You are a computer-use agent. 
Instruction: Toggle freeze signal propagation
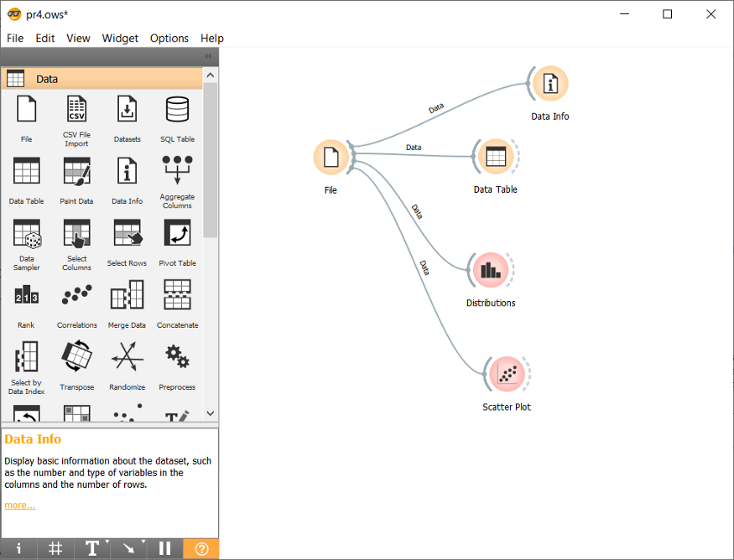pos(164,548)
